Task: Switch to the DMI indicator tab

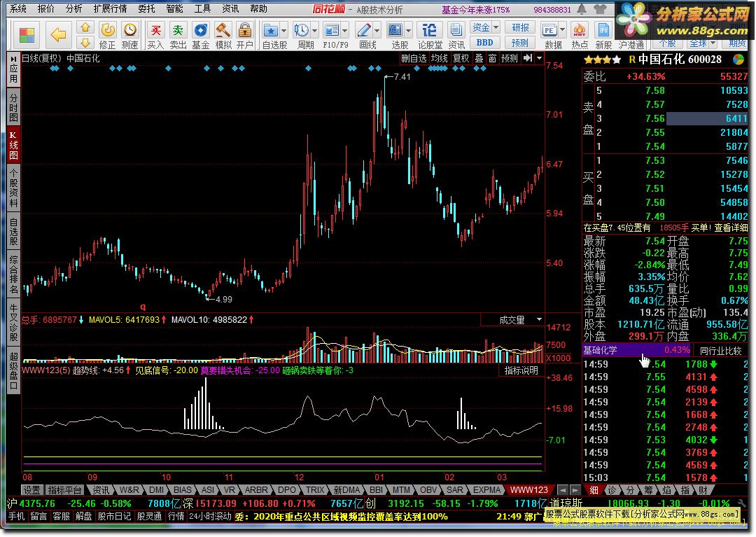Action: [156, 490]
